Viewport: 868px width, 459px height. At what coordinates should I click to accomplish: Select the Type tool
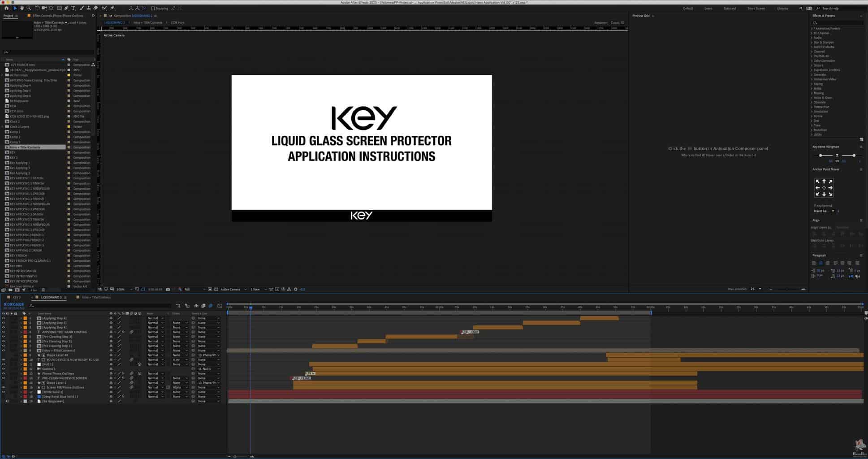[73, 8]
